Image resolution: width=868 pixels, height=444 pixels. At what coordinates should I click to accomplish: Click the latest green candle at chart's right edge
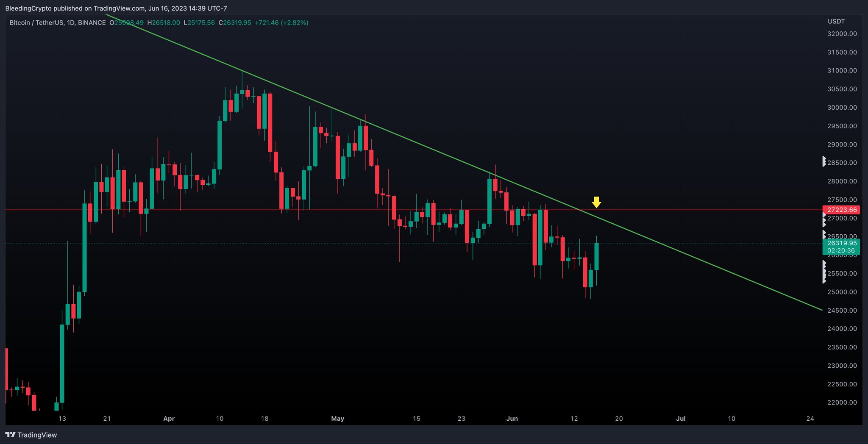597,257
